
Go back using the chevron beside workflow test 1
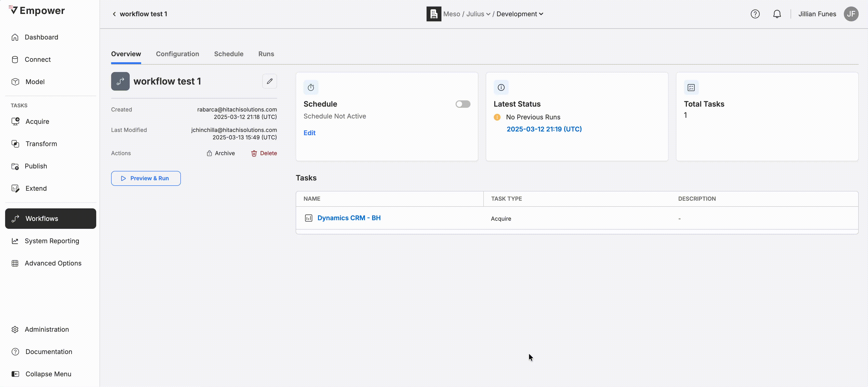(x=114, y=14)
